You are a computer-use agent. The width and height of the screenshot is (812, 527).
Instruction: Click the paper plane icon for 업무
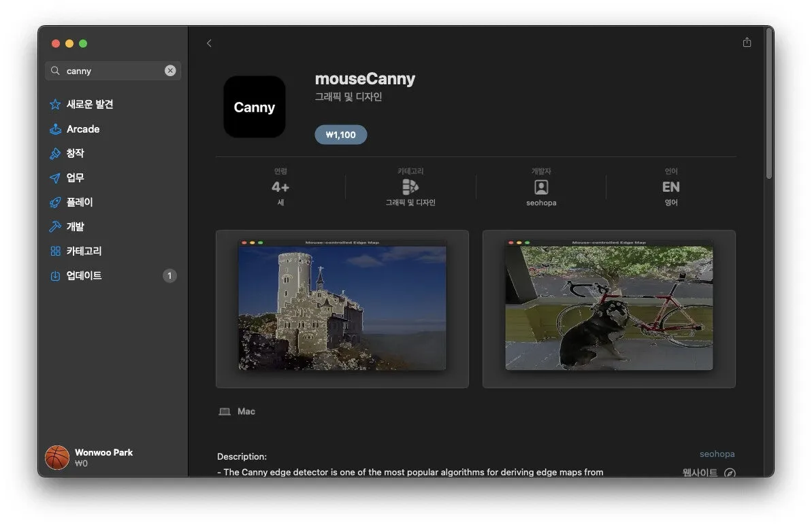click(x=55, y=178)
